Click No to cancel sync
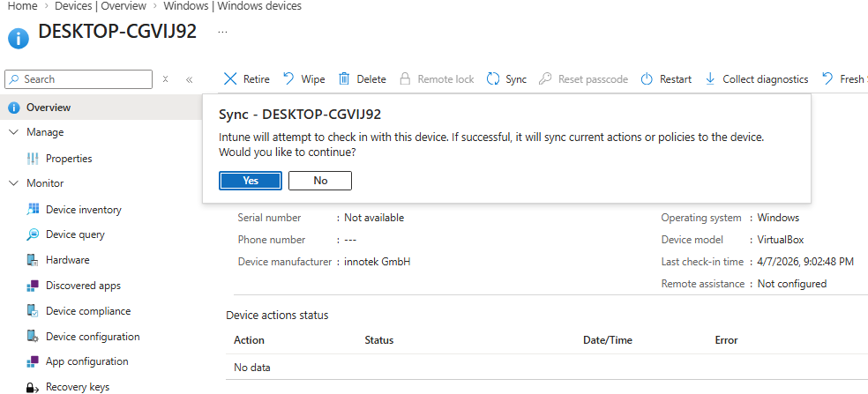 (x=320, y=181)
